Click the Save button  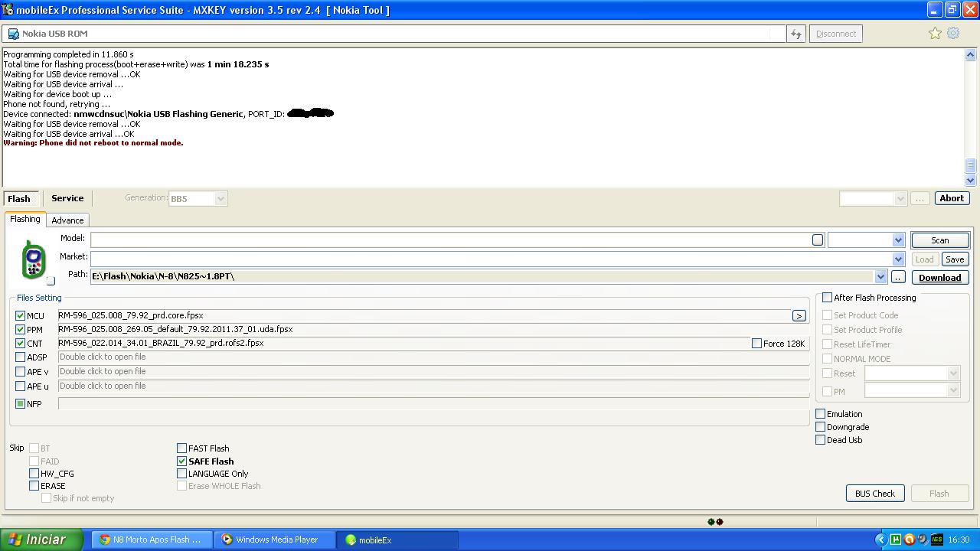coord(955,259)
